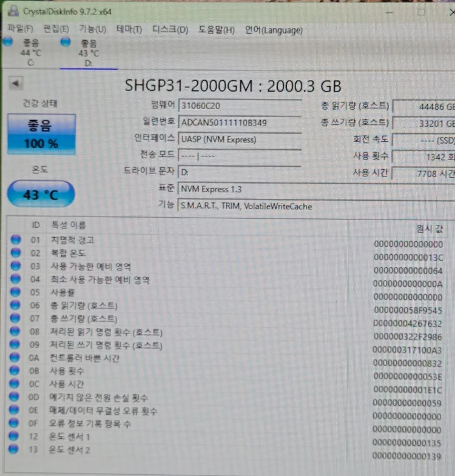Click status orb for 05 사용률
This screenshot has height=476, width=455.
point(16,292)
